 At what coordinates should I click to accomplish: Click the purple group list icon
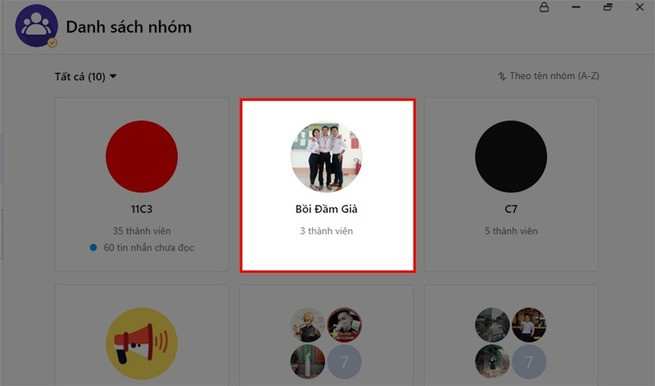[x=36, y=25]
